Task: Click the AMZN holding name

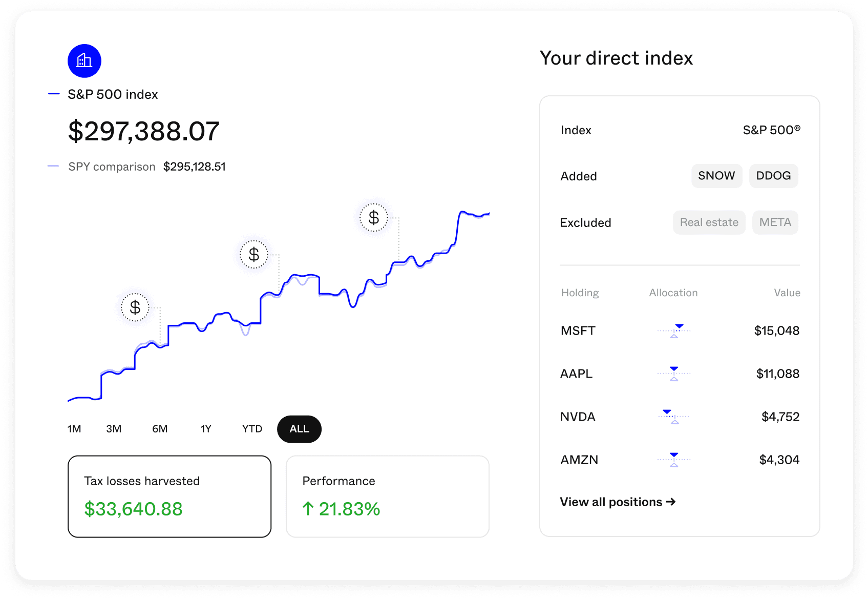Action: 579,460
